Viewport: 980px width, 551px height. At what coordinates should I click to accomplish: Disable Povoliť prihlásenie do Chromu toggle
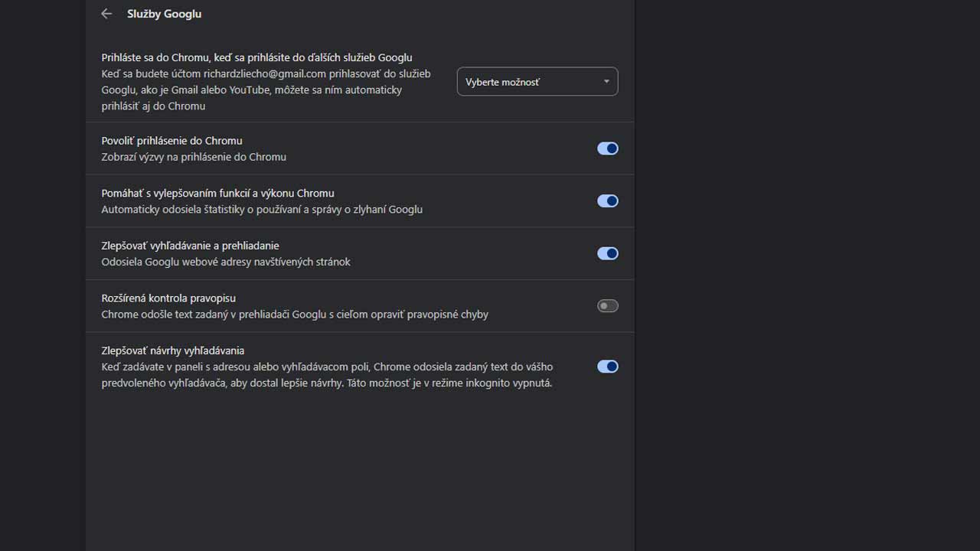608,148
